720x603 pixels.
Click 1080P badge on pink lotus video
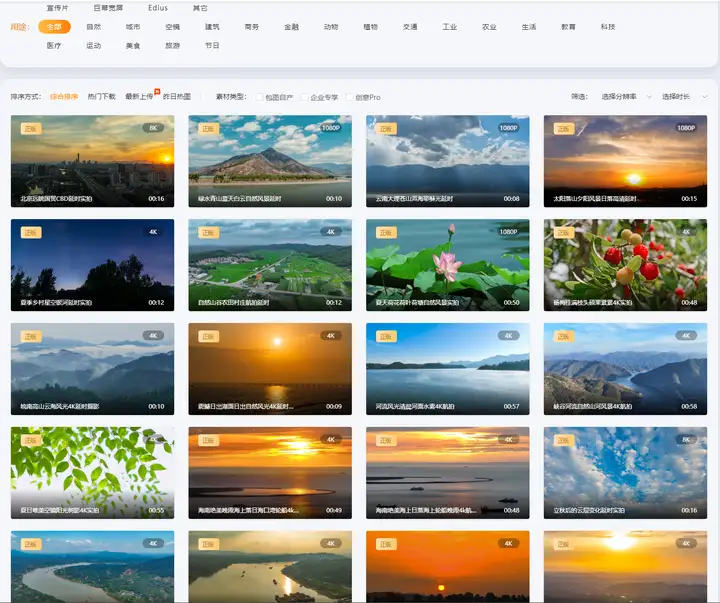point(508,232)
